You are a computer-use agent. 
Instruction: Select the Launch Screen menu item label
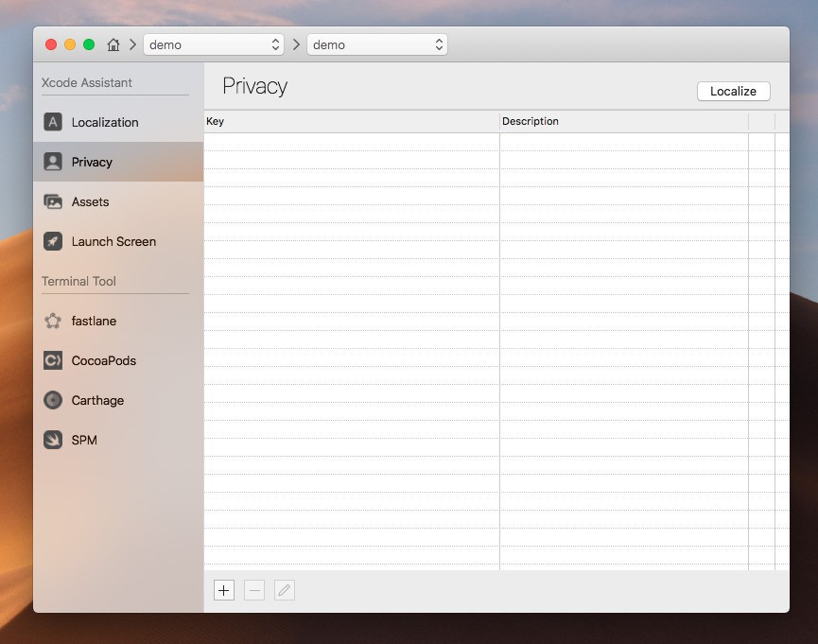113,241
